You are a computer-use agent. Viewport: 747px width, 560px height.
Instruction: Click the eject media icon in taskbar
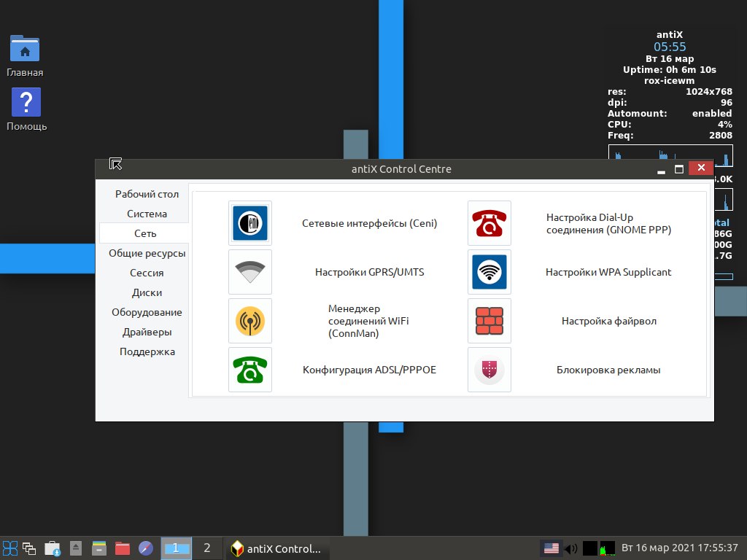76,548
